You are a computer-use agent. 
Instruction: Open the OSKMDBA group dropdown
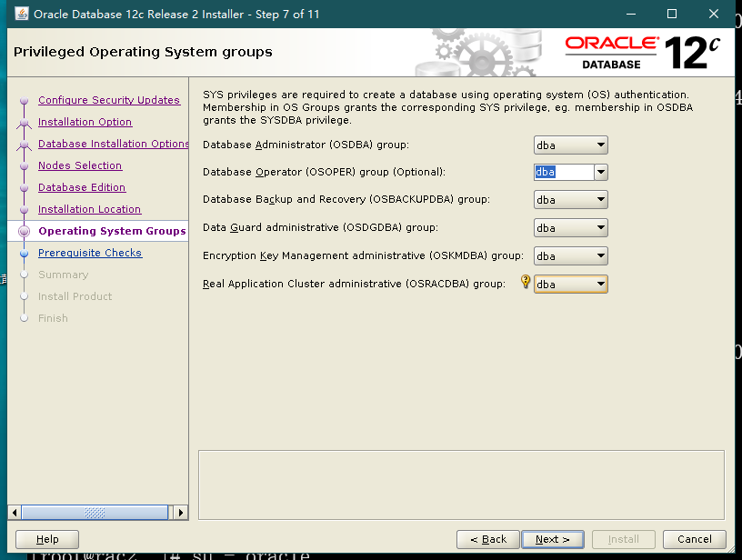[x=571, y=255]
